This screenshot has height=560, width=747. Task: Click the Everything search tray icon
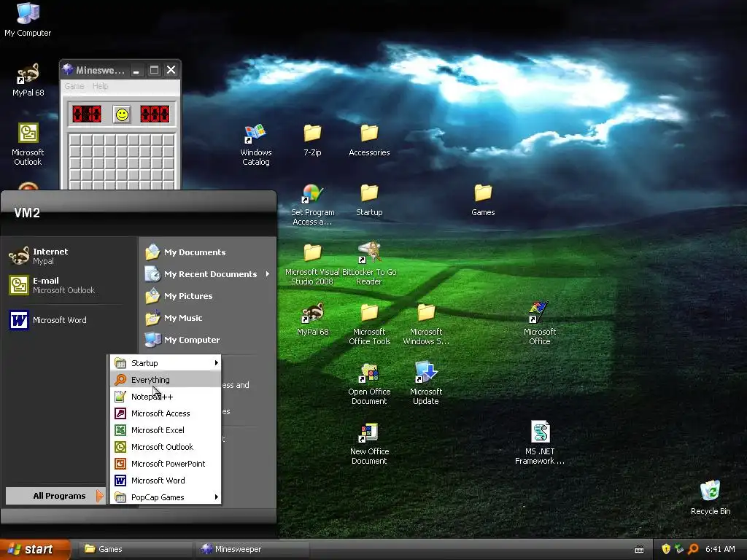[693, 549]
